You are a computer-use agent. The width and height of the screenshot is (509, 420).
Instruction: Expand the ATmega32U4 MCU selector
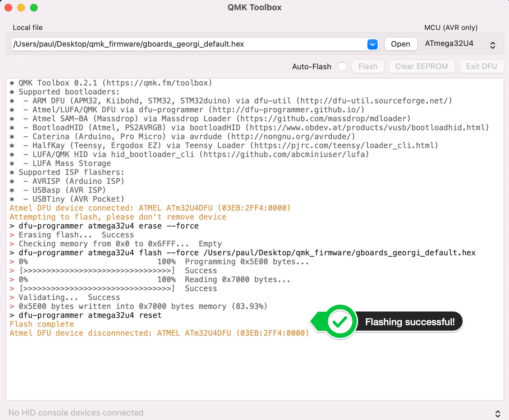[493, 45]
